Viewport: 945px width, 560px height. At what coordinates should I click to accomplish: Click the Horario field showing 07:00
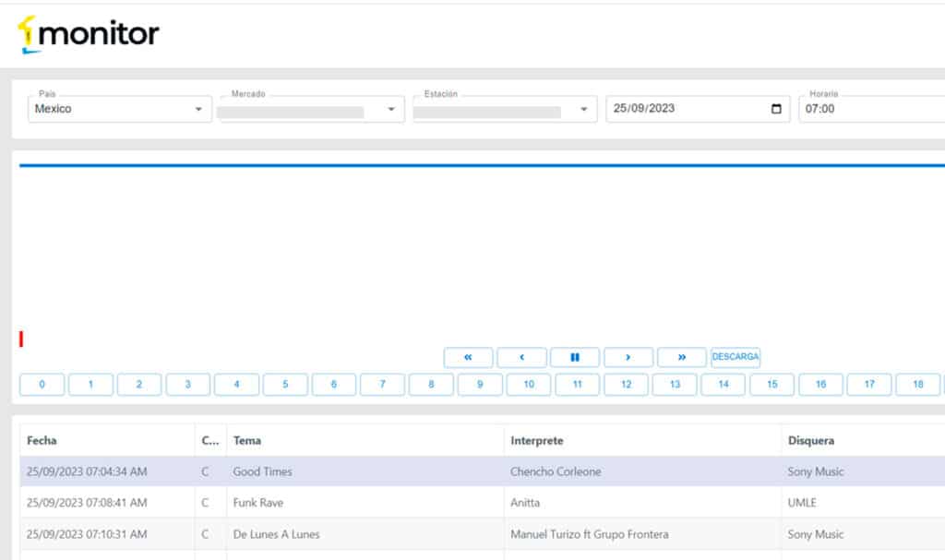point(867,109)
